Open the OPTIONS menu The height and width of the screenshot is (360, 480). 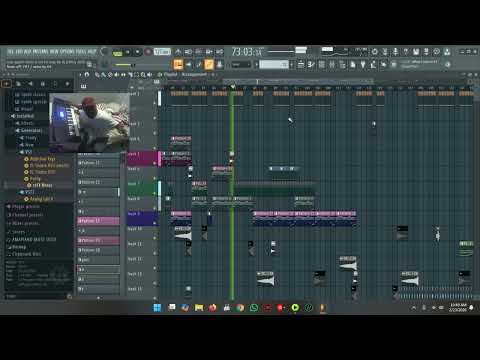pos(68,52)
